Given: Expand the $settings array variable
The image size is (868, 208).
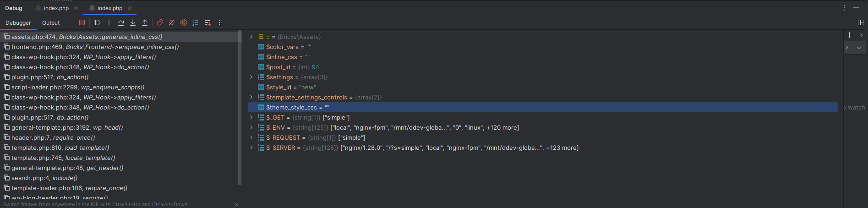Looking at the screenshot, I should click(x=251, y=77).
